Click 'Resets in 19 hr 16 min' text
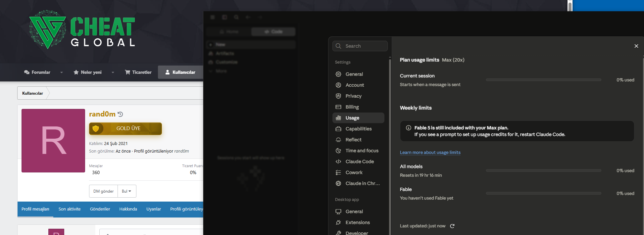This screenshot has height=235, width=644. (421, 175)
